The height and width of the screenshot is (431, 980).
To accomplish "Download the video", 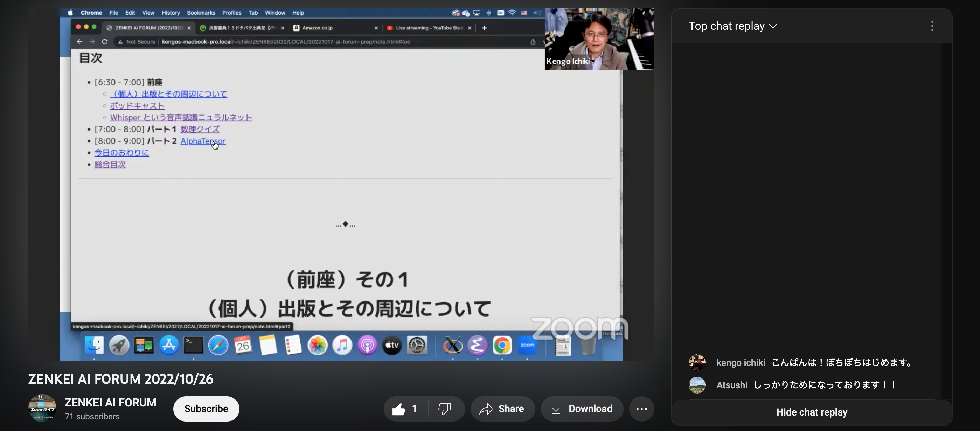I will [x=582, y=409].
